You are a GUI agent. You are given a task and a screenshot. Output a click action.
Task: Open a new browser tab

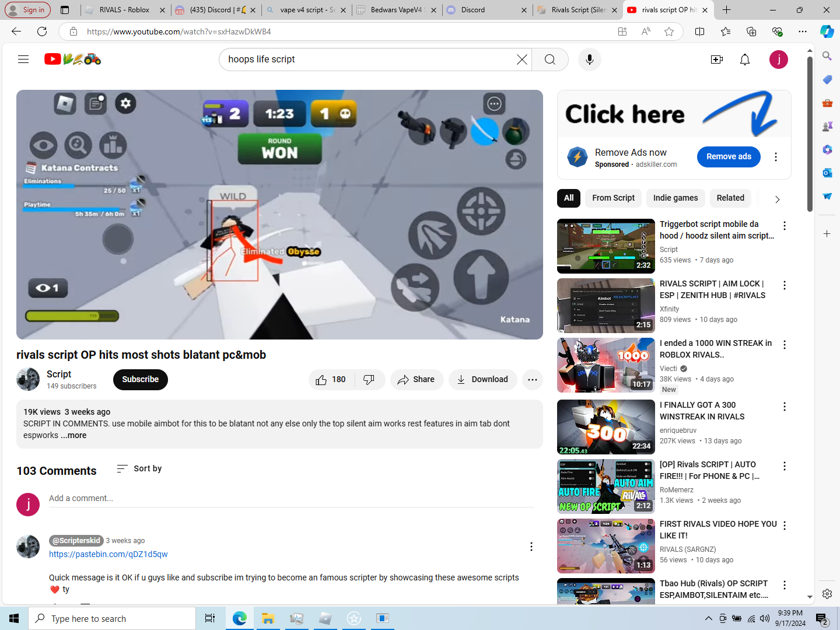pyautogui.click(x=726, y=10)
